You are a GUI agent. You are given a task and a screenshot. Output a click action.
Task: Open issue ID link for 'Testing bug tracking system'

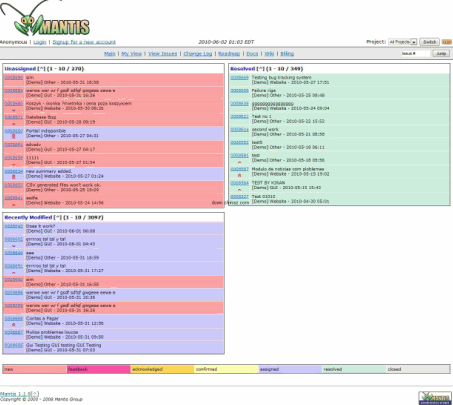(239, 77)
